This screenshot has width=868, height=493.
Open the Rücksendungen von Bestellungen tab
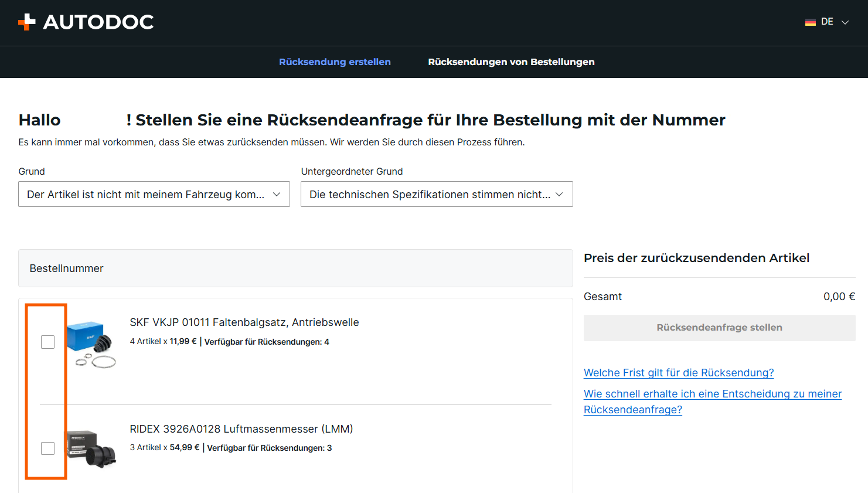pos(510,62)
